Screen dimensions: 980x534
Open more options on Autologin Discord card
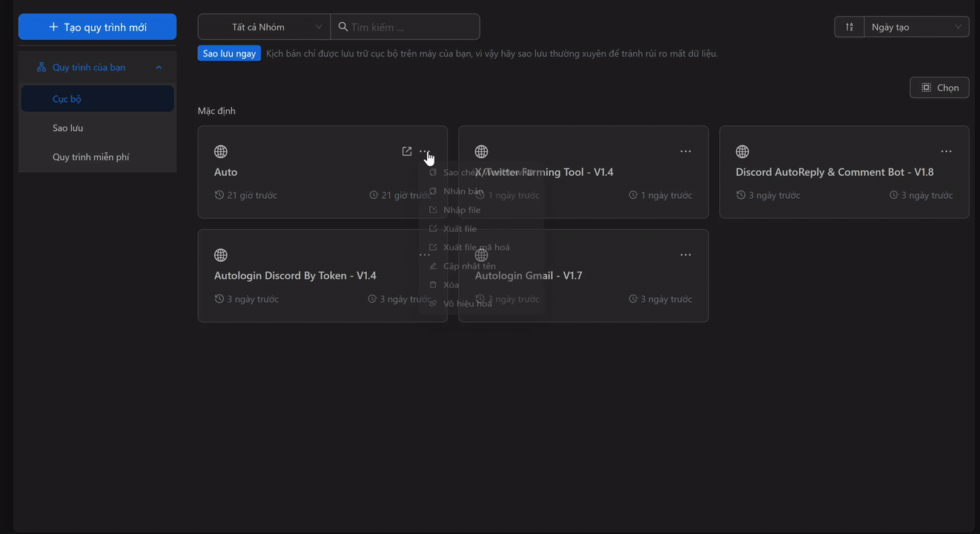pyautogui.click(x=425, y=254)
